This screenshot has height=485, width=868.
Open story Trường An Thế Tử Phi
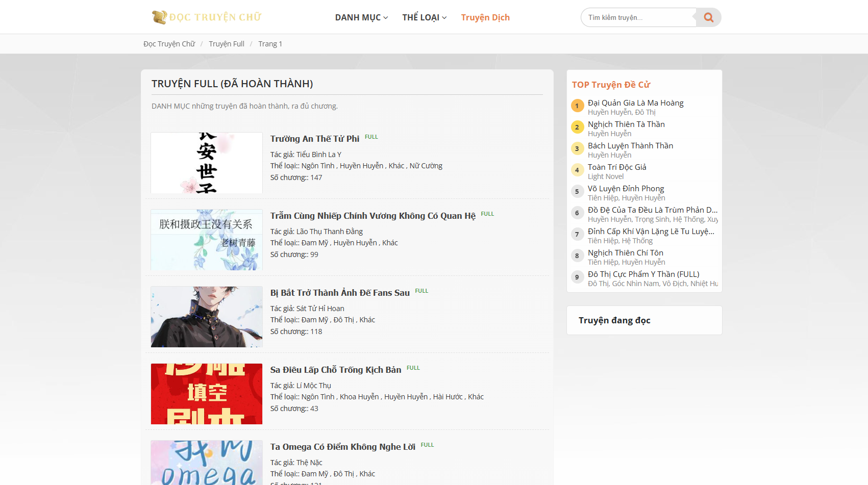point(315,139)
